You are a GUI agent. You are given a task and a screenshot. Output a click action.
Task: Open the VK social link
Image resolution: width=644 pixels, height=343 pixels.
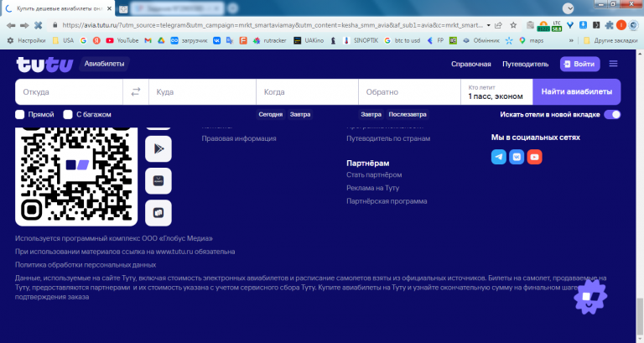(517, 157)
